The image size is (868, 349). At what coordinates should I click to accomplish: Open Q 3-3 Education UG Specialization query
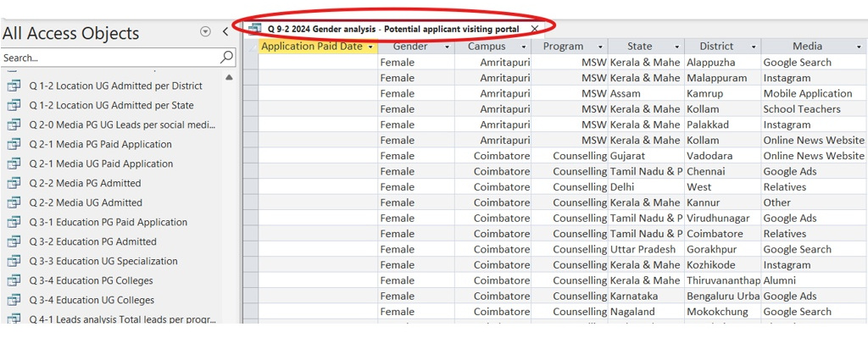pyautogui.click(x=103, y=262)
